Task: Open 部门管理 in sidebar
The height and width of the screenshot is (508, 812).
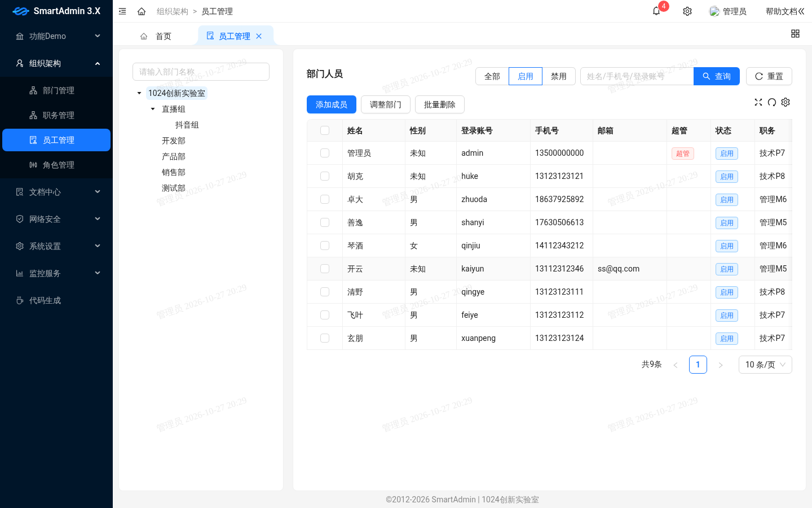Action: (x=56, y=90)
